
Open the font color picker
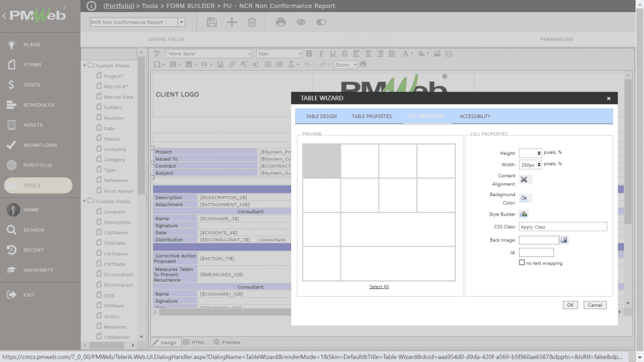(x=407, y=53)
